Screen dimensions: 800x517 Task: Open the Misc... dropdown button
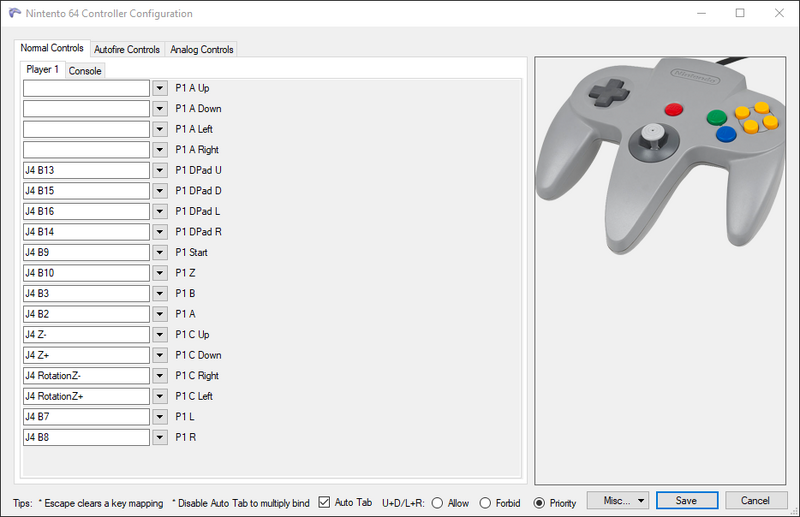coord(620,500)
